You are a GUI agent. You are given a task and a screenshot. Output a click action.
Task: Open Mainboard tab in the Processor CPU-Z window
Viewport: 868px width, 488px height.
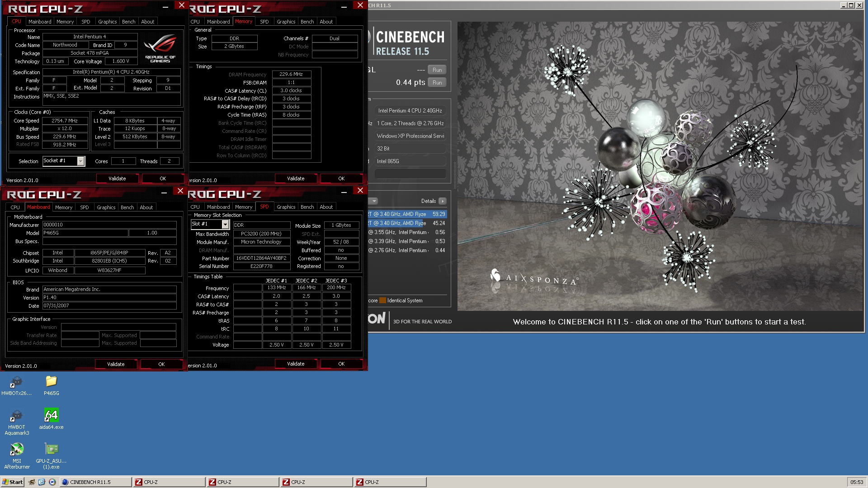point(40,22)
